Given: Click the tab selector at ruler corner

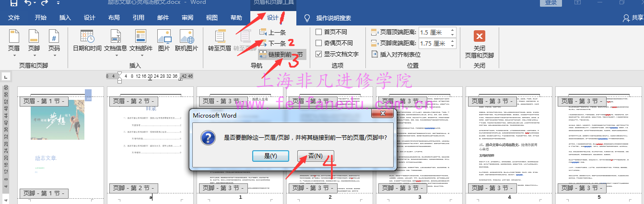Looking at the screenshot, I should pos(6,76).
